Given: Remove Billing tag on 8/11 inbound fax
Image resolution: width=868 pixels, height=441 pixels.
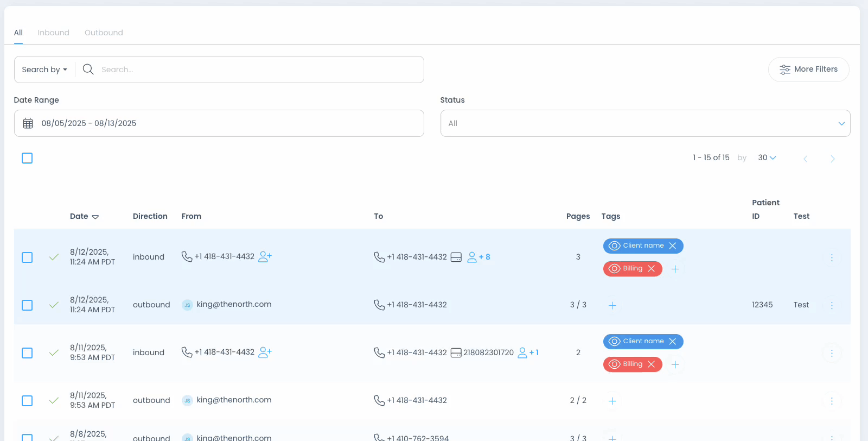Looking at the screenshot, I should tap(652, 364).
